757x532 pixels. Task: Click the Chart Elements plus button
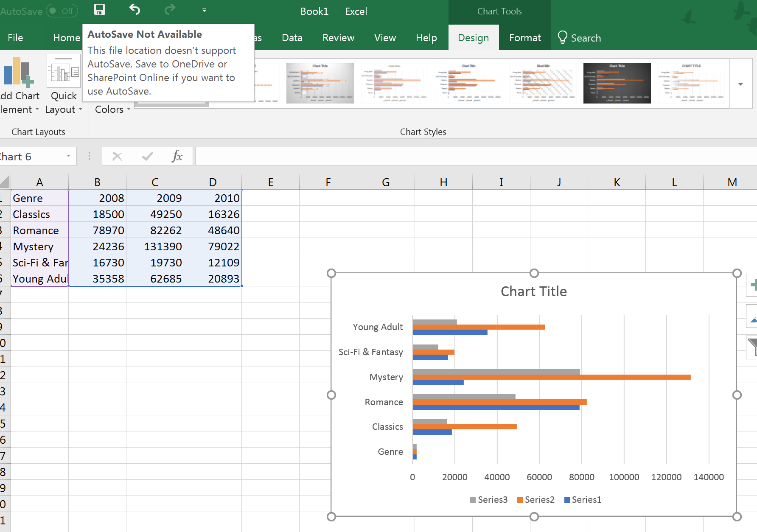[x=752, y=285]
